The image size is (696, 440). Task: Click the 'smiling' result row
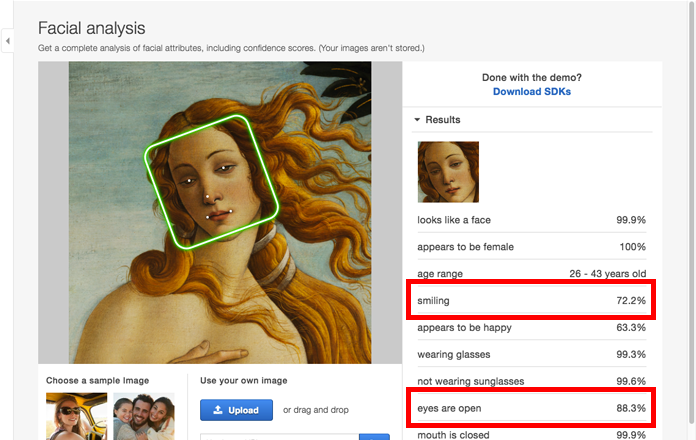531,301
